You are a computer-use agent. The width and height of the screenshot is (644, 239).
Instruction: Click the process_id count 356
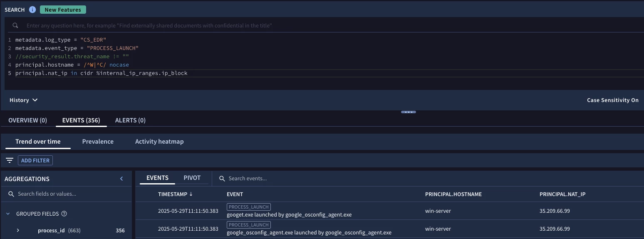click(x=120, y=230)
